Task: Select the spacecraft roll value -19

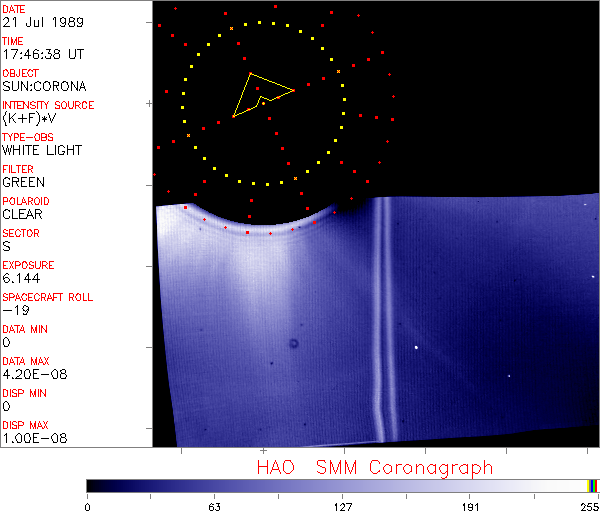Action: click(16, 310)
